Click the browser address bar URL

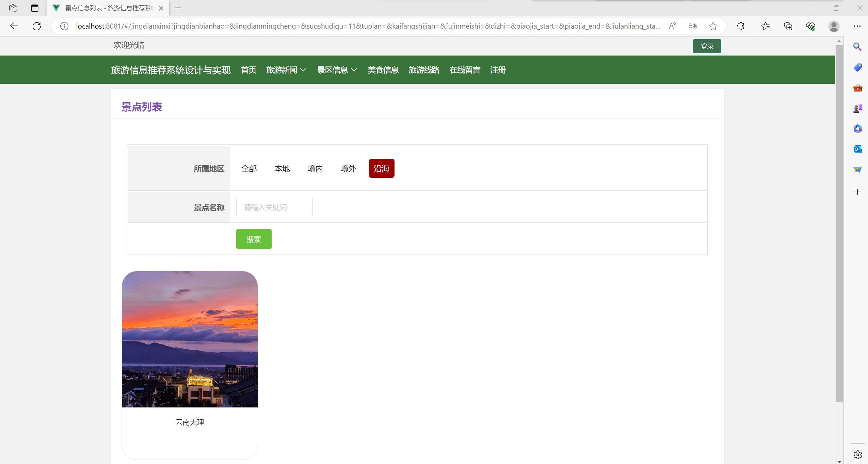368,26
